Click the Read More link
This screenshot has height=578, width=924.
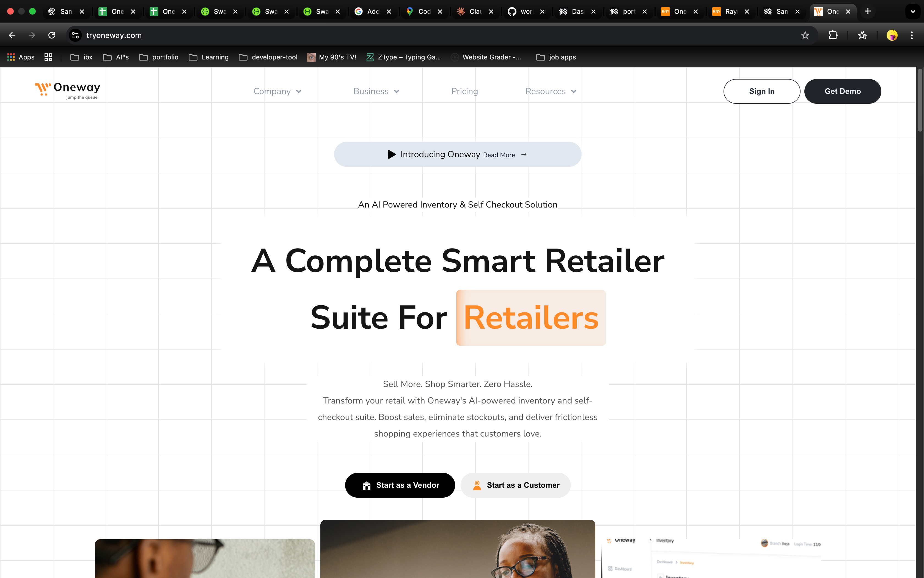pyautogui.click(x=499, y=155)
